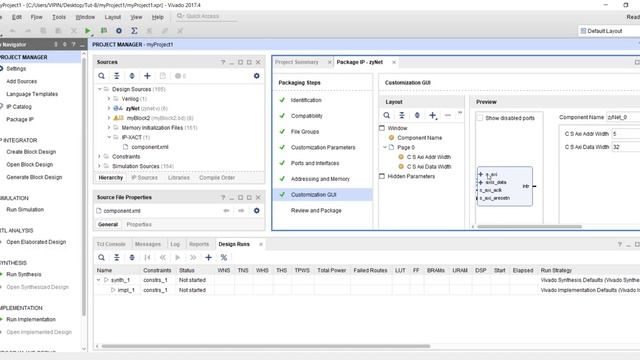
Task: Go to Review and Package step
Action: pos(316,211)
